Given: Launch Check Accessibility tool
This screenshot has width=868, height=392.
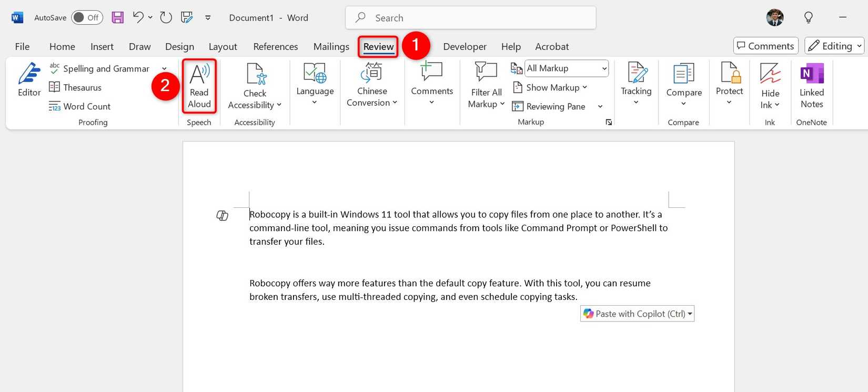Looking at the screenshot, I should click(255, 86).
